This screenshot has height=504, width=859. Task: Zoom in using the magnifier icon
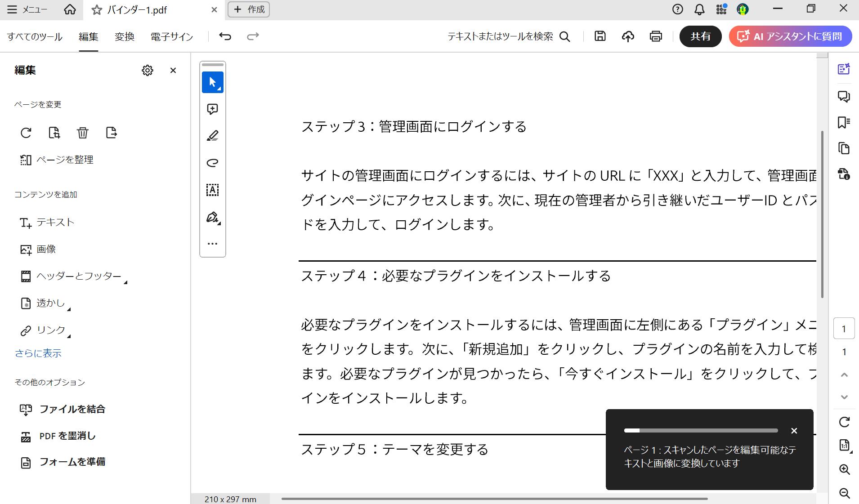[845, 469]
